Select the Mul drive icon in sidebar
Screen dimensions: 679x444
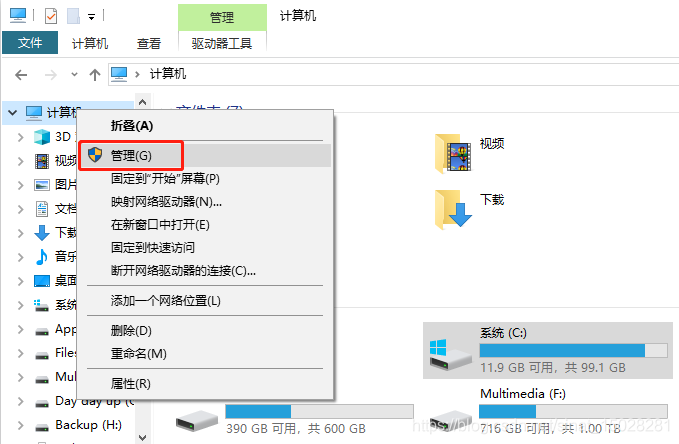click(x=42, y=379)
